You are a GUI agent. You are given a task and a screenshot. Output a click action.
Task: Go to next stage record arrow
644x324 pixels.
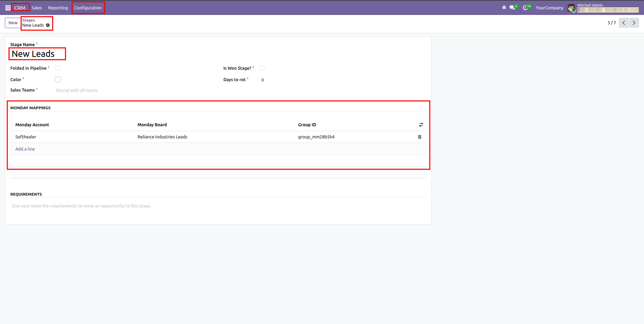point(634,23)
